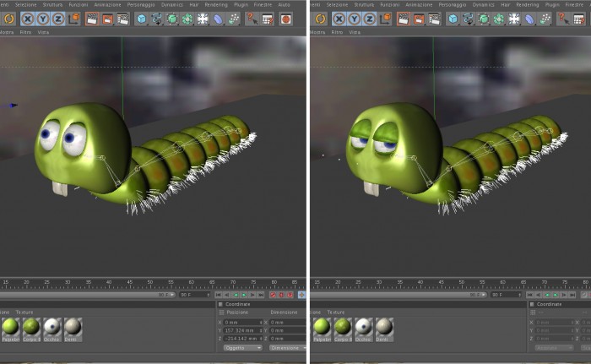Viewport: 591px width, 364px height.
Task: Render to picture viewer icon, left window
Action: 107,19
